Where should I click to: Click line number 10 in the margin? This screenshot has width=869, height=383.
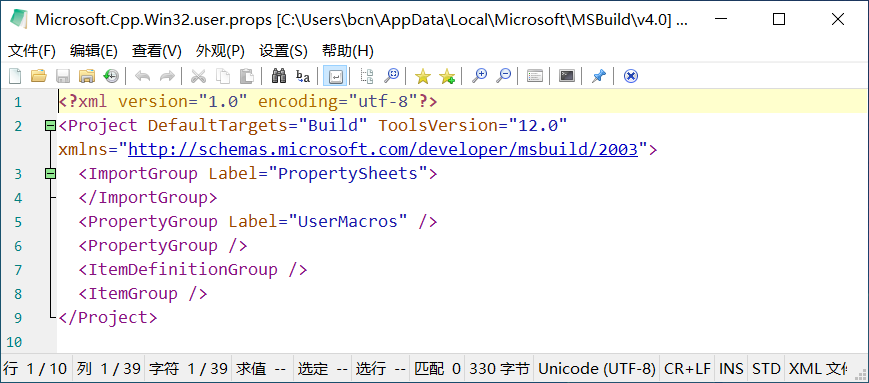click(14, 342)
